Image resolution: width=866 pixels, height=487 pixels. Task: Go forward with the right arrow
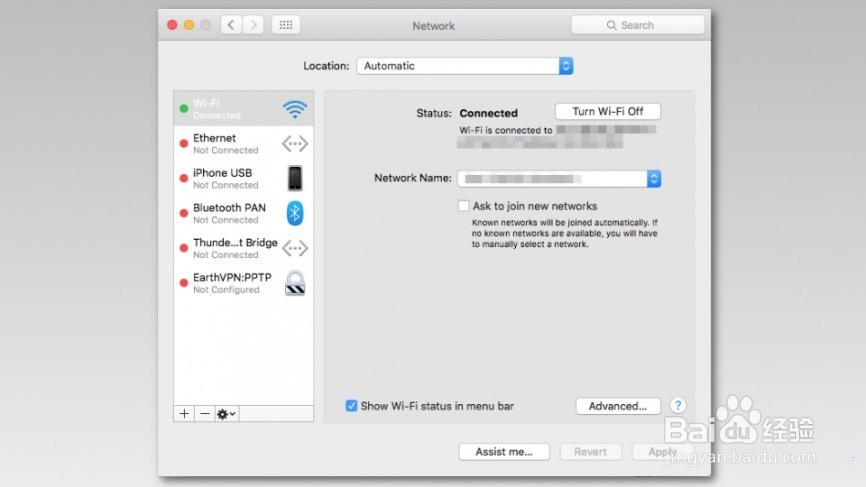253,25
